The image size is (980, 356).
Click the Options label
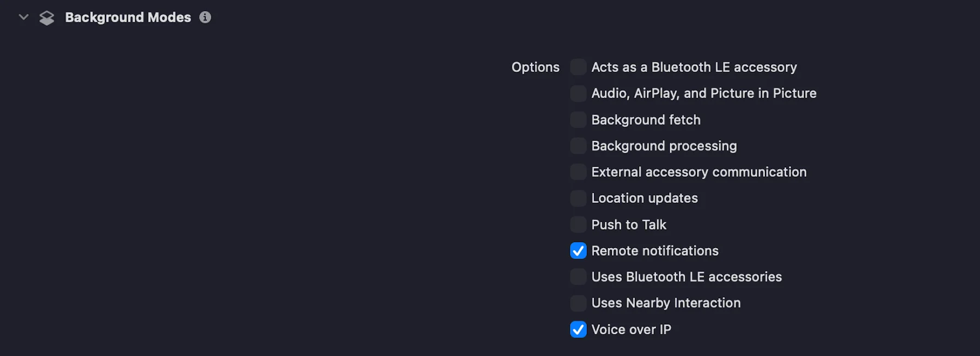pos(535,67)
